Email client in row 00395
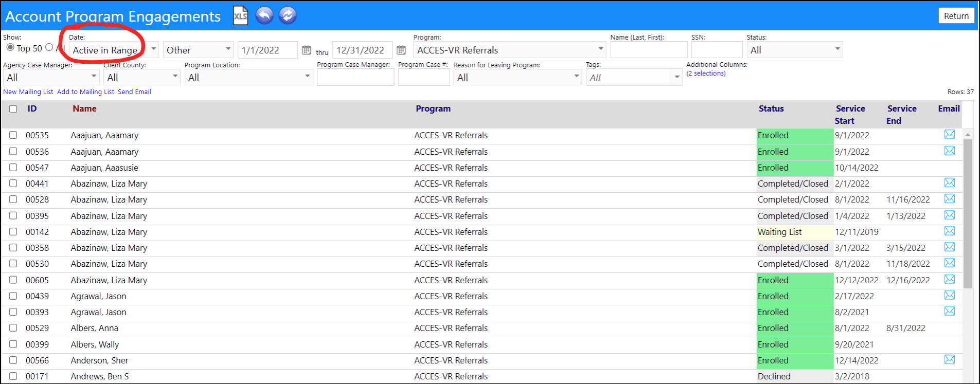The height and width of the screenshot is (384, 980). 949,215
